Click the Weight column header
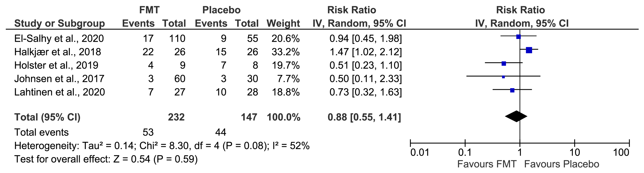 pyautogui.click(x=283, y=23)
